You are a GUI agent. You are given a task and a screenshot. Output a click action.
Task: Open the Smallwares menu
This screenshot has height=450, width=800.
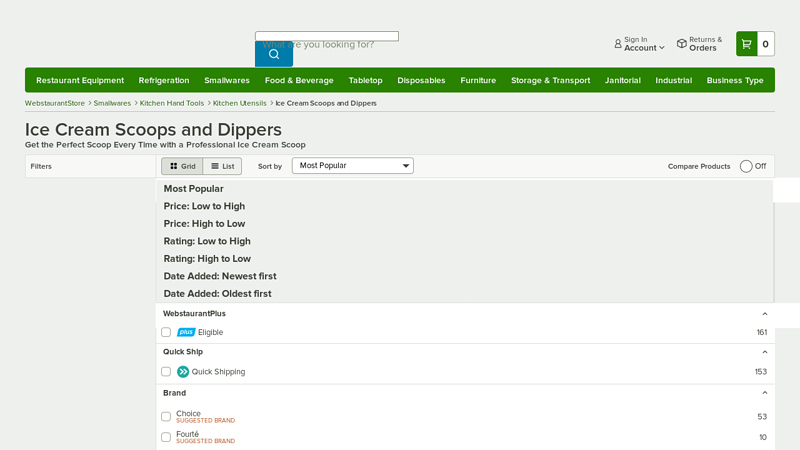click(227, 80)
